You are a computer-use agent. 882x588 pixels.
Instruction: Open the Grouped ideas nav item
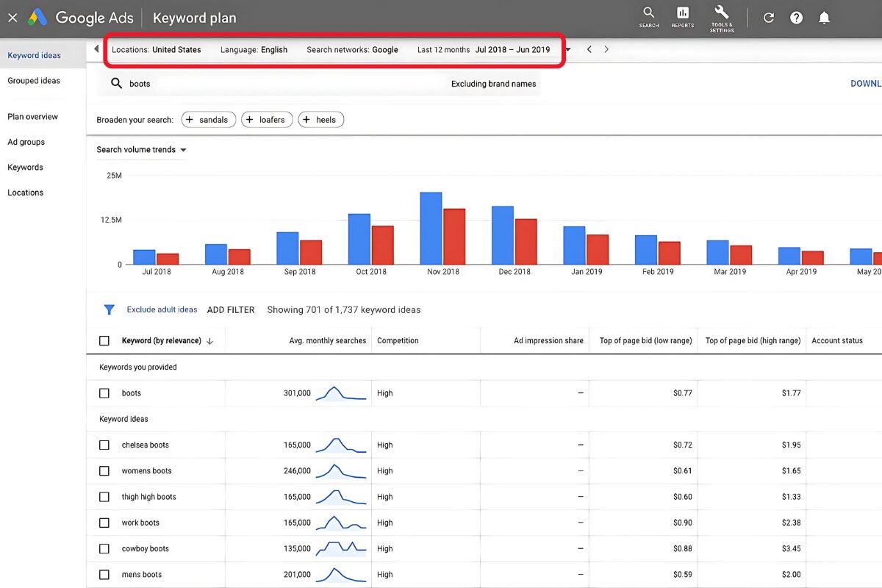coord(34,81)
